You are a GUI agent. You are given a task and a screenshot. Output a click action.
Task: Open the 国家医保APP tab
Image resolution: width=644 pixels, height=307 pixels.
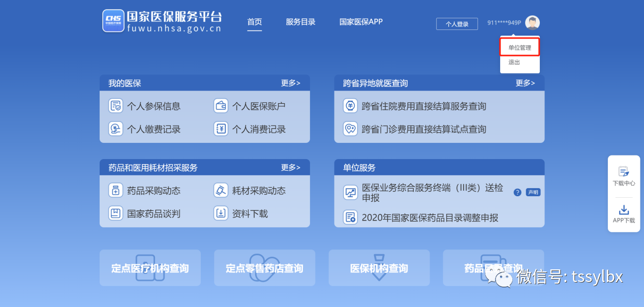tap(361, 22)
